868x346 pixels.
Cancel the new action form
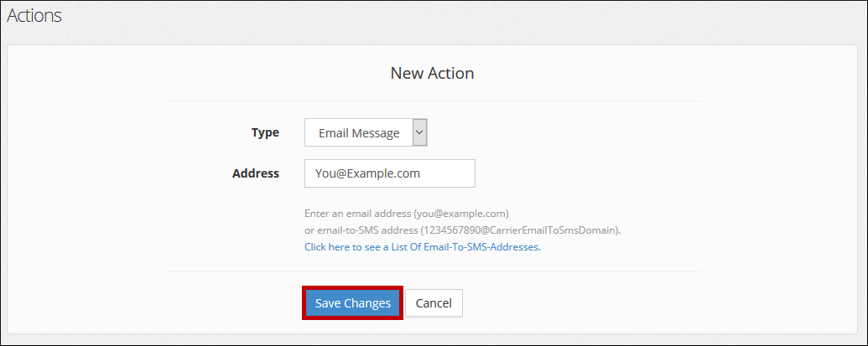coord(434,303)
